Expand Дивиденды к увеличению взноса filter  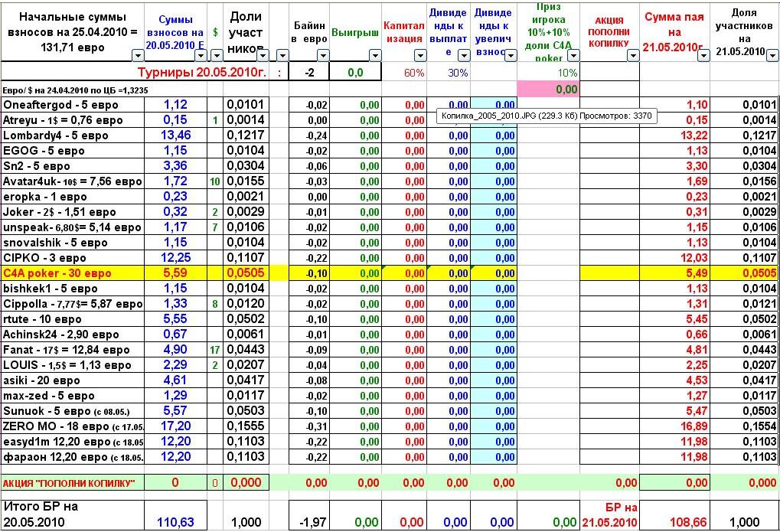[511, 55]
